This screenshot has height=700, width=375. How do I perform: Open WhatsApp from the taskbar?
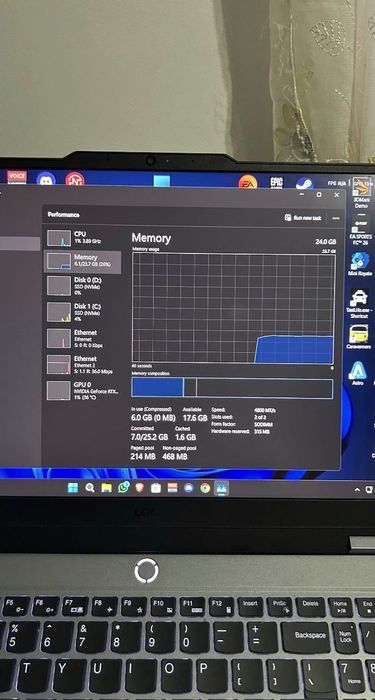(123, 488)
